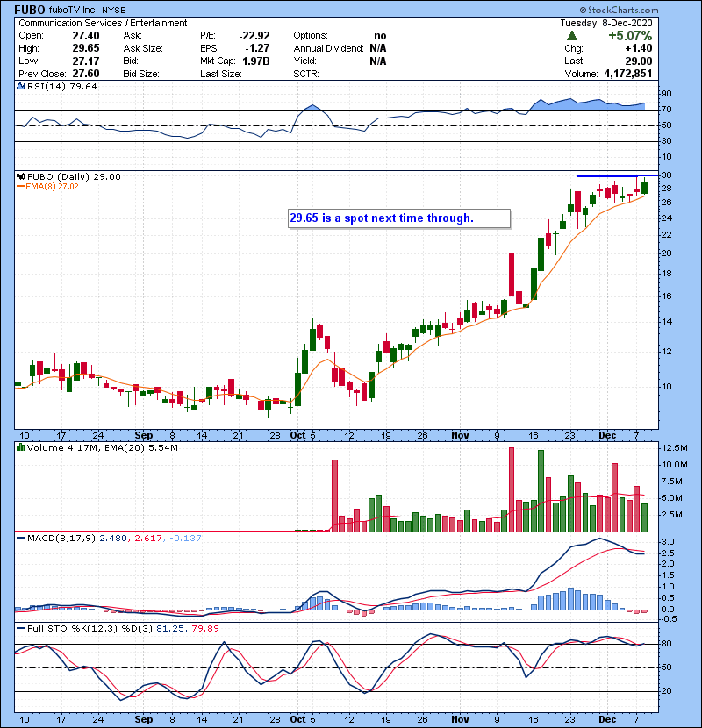Click the Prev Close value 27.60
702x728 pixels.
pos(86,74)
